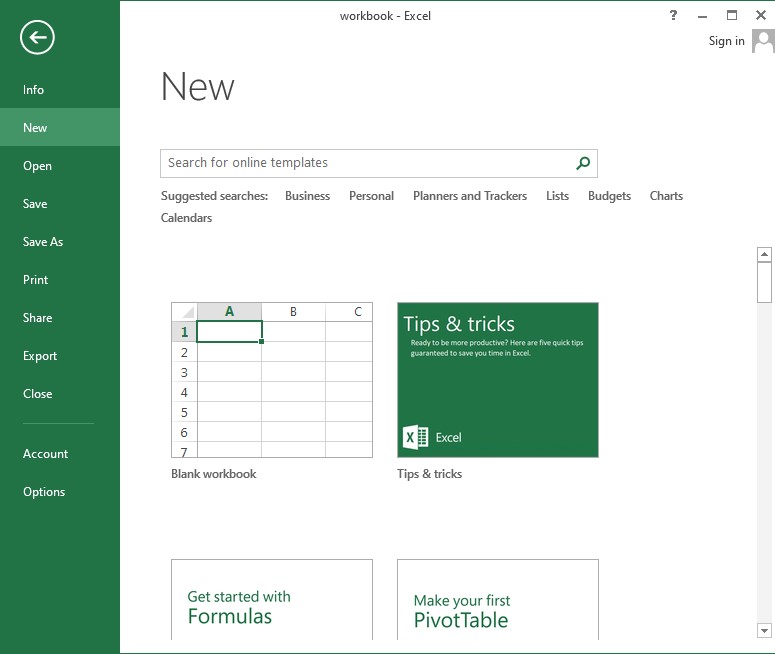The height and width of the screenshot is (654, 775).
Task: Open Excel Options from the sidebar
Action: click(x=44, y=492)
